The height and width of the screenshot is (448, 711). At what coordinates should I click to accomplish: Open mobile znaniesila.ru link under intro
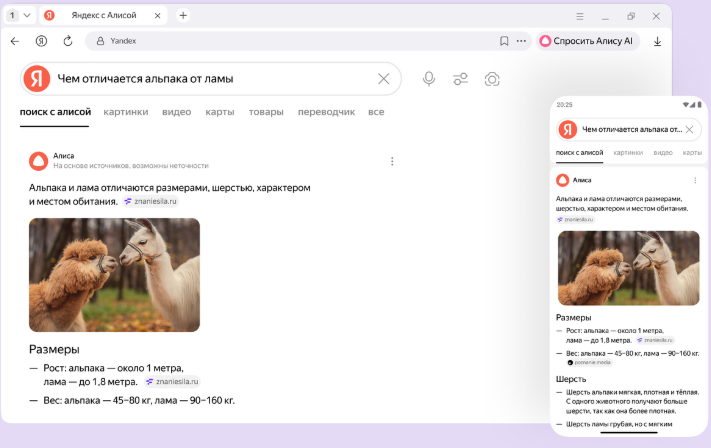575,219
